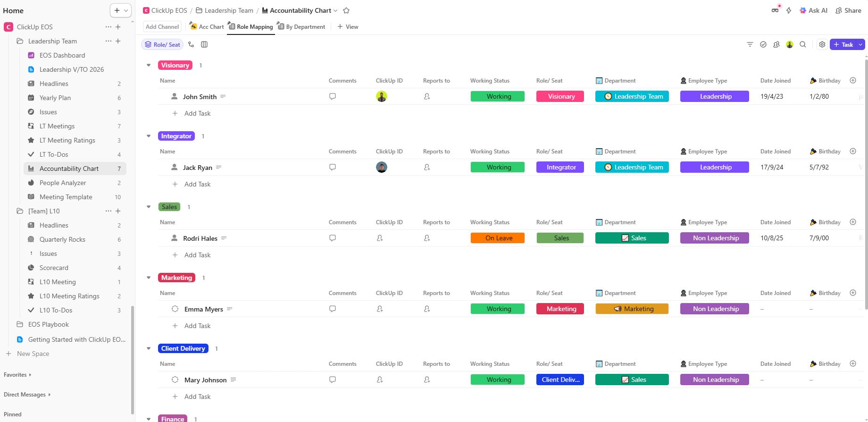Open the dropdown arrow beside the Task button
868x422 pixels.
pos(860,44)
